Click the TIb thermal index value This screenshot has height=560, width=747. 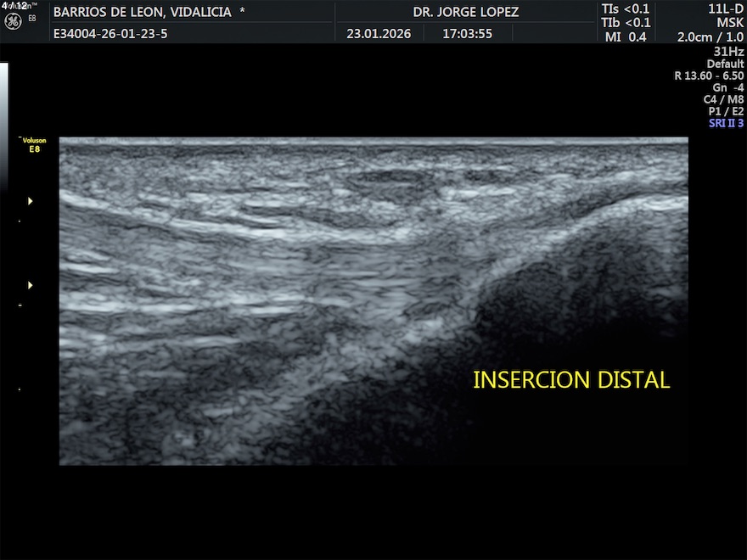pyautogui.click(x=625, y=23)
